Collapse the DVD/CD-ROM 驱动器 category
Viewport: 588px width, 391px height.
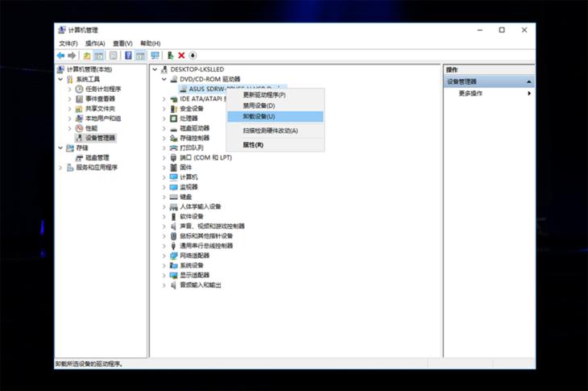pyautogui.click(x=164, y=79)
